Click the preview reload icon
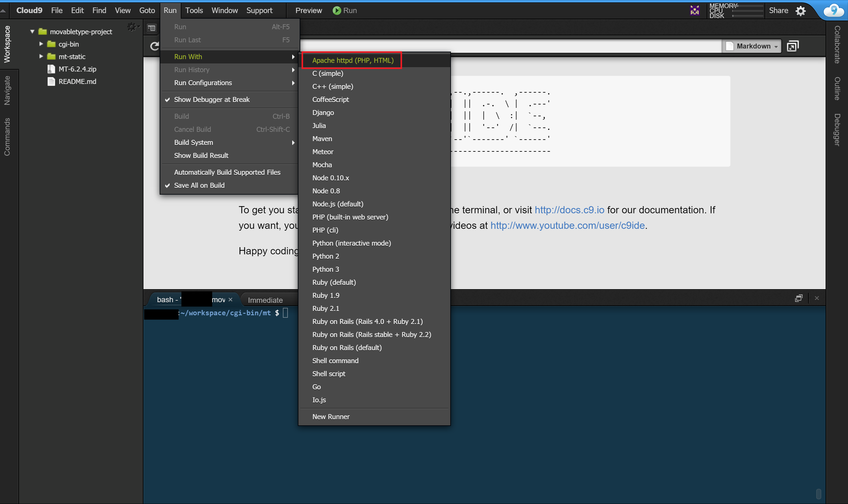The image size is (848, 504). [155, 46]
